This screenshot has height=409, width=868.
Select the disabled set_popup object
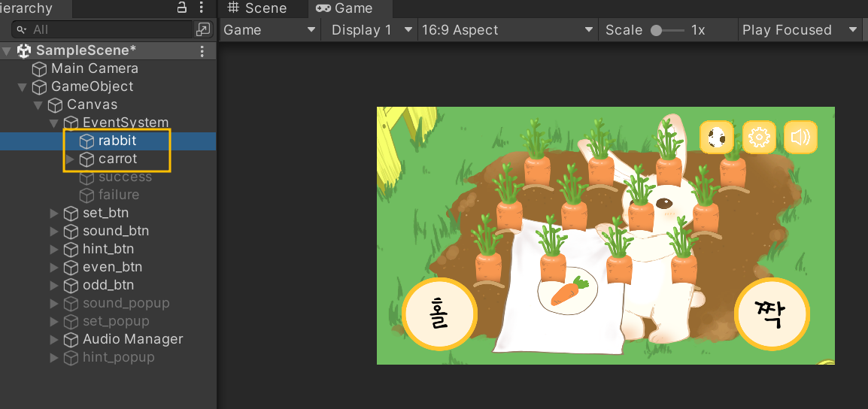pyautogui.click(x=116, y=321)
